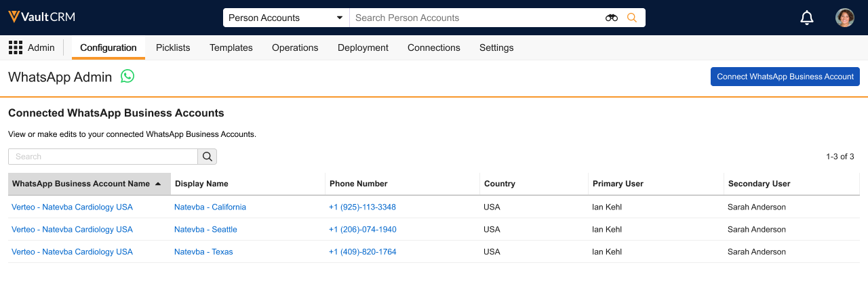Click the accounts table search field
Viewport: 868px width, 284px height.
103,157
